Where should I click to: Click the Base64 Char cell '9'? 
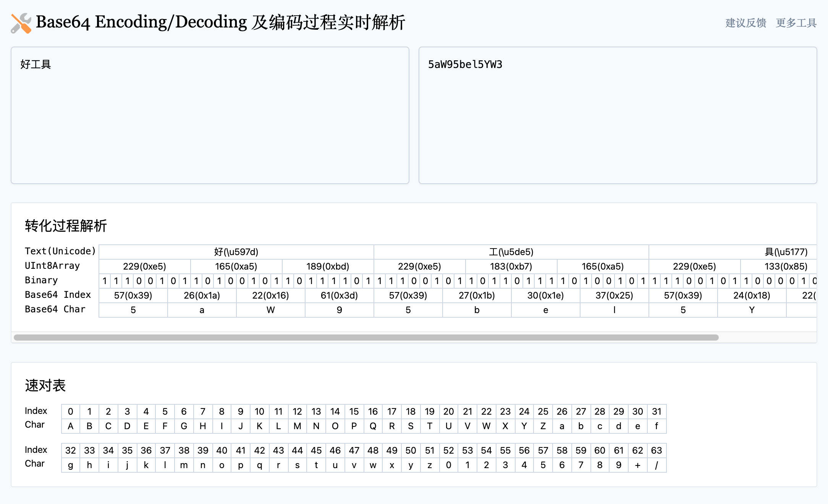[x=340, y=310]
